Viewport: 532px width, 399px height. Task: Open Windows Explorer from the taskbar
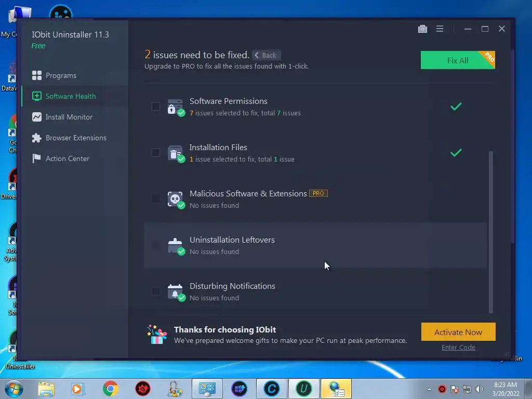pyautogui.click(x=46, y=389)
